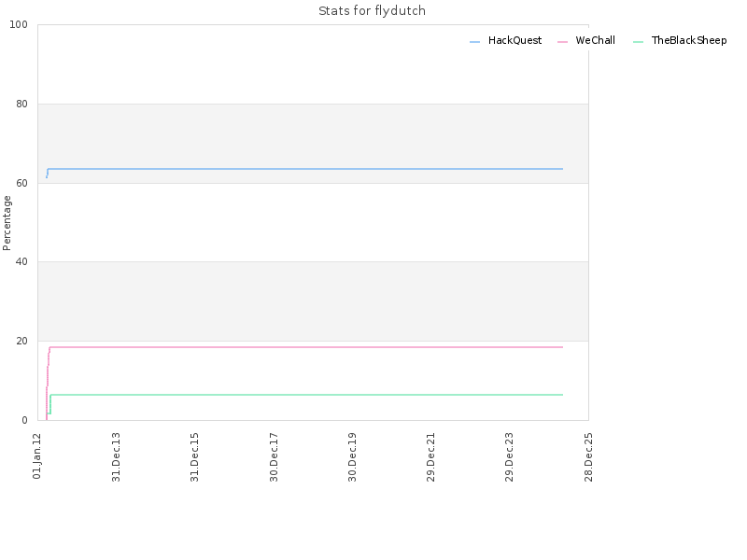
Task: Click the blue HackQuest legend swatch
Action: [474, 42]
